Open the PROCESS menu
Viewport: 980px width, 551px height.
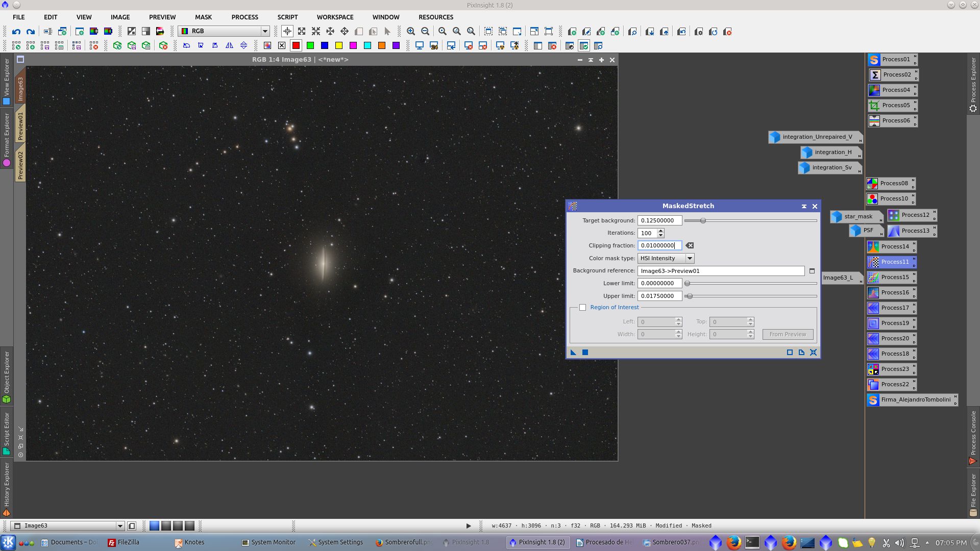pos(244,17)
